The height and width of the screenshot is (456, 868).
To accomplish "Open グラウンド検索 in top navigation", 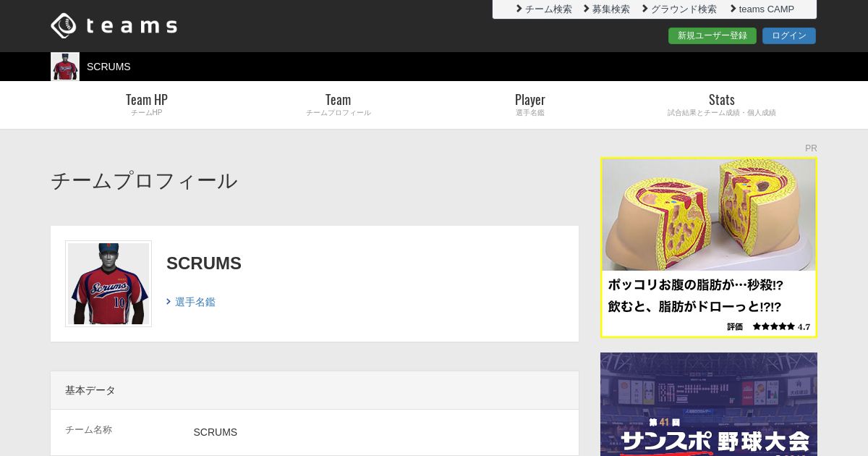I will coord(684,9).
